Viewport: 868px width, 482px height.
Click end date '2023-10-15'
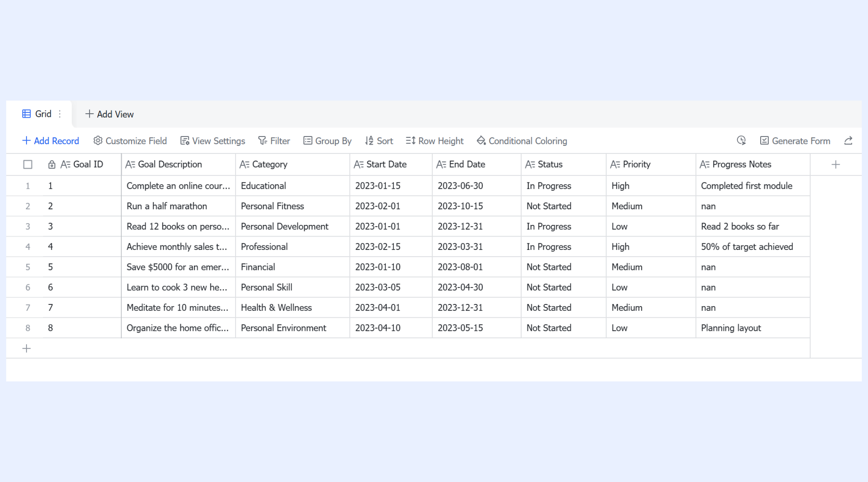pyautogui.click(x=477, y=206)
